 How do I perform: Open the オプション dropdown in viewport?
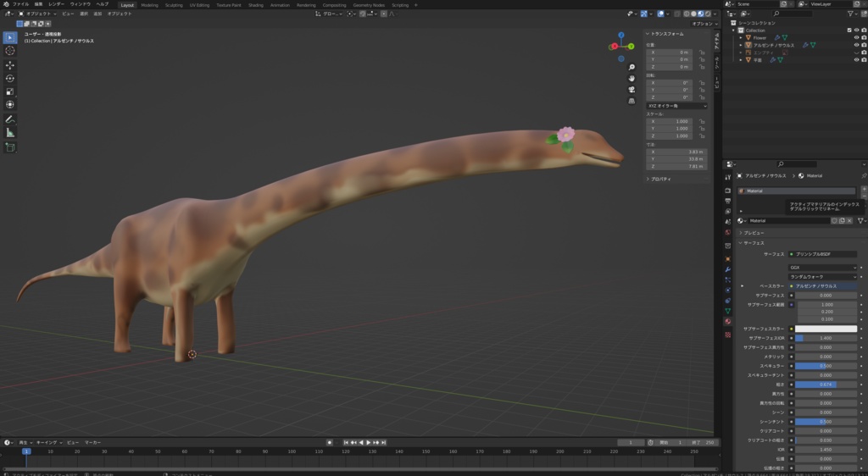[x=704, y=24]
